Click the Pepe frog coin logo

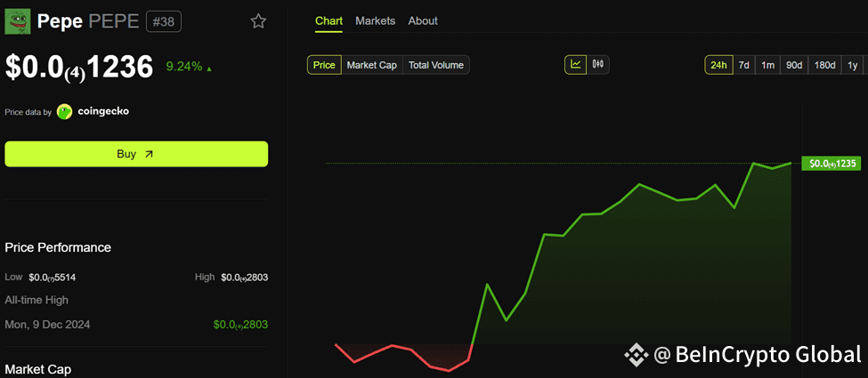click(x=18, y=21)
